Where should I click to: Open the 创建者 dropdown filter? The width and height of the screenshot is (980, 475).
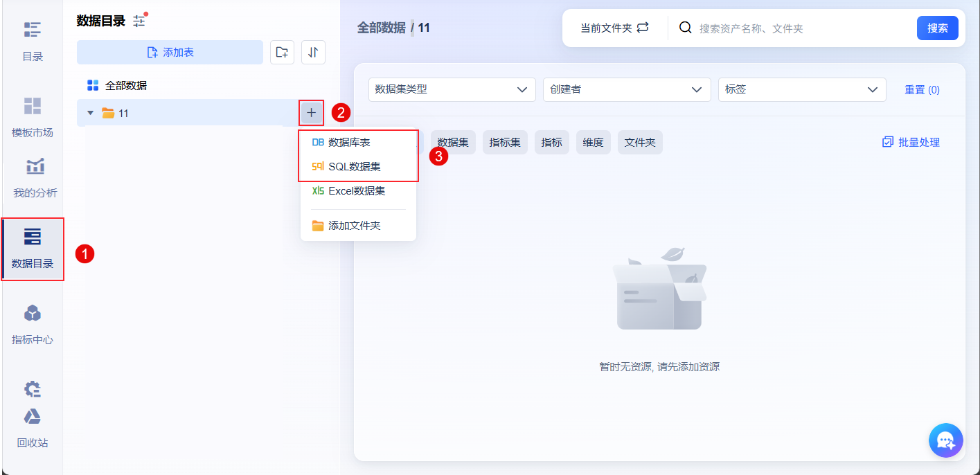(x=626, y=89)
